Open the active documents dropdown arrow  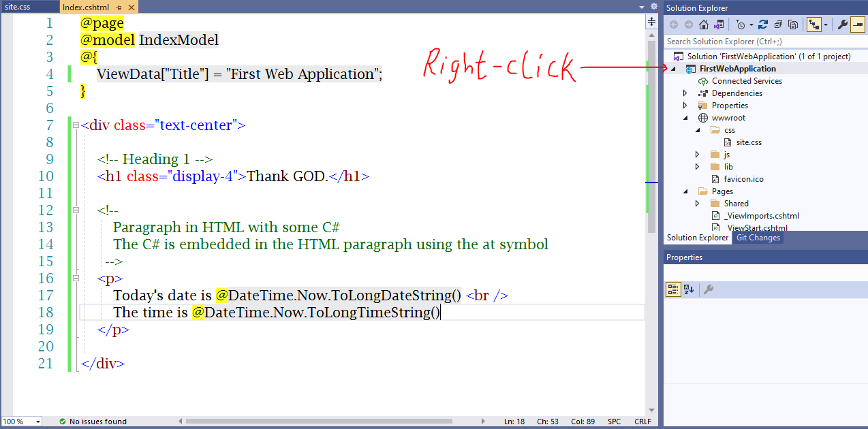pos(642,7)
